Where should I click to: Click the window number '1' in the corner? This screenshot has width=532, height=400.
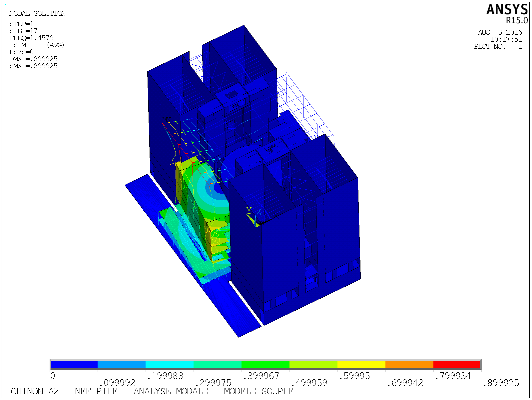click(x=7, y=8)
